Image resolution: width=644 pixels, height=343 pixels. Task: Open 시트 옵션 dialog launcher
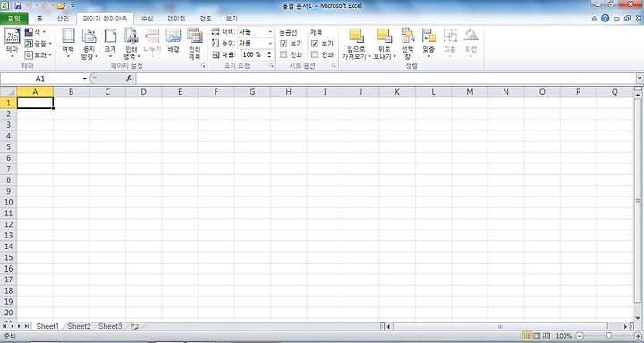coord(334,65)
